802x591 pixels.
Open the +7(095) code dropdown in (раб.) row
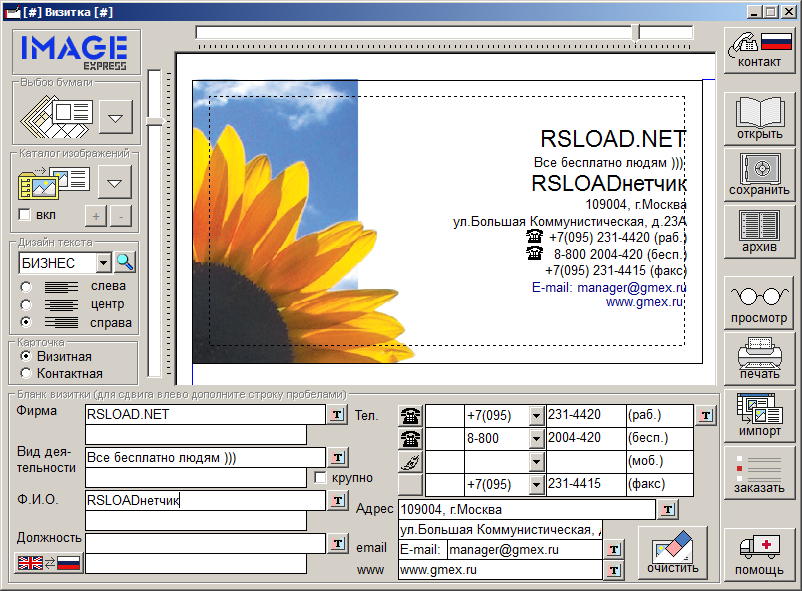(x=536, y=415)
